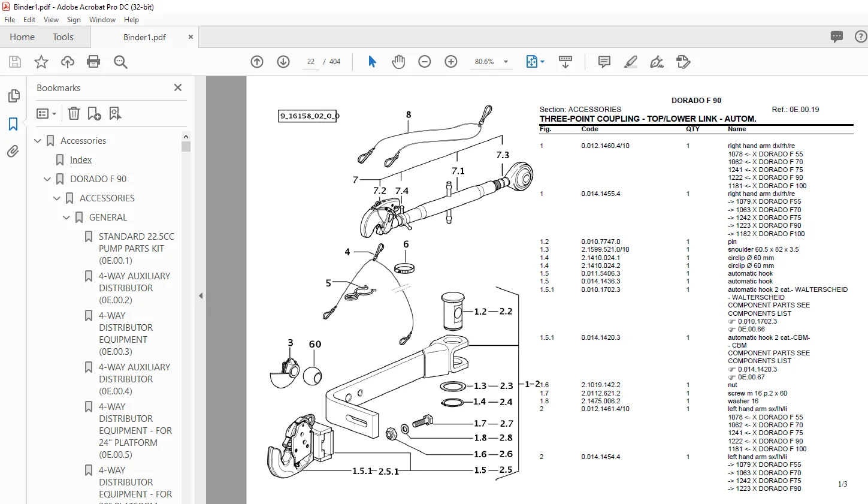Open the Find text search tool
The width and height of the screenshot is (868, 504).
tap(120, 62)
